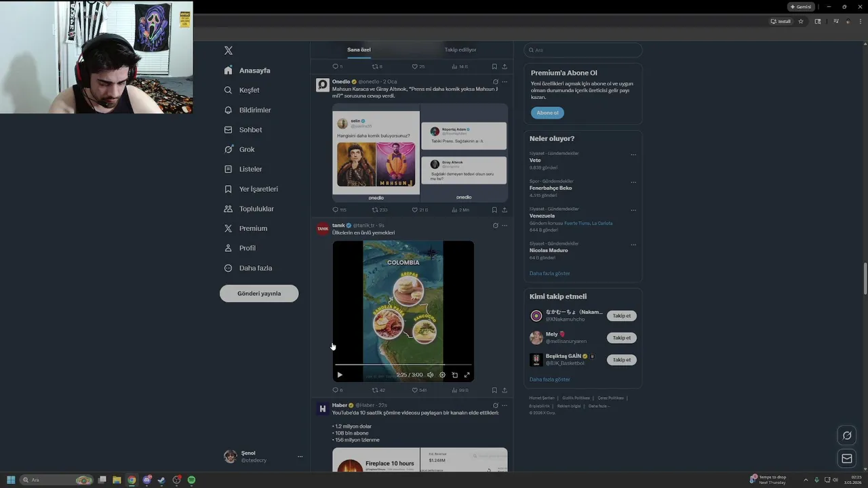The height and width of the screenshot is (488, 868).
Task: Open Yer İşaretleri bookmarks
Action: click(251, 189)
